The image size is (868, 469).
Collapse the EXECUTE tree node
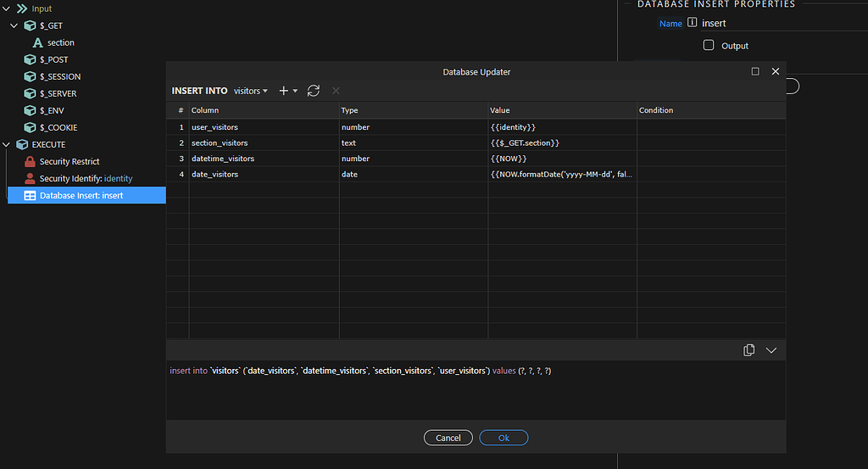point(7,144)
